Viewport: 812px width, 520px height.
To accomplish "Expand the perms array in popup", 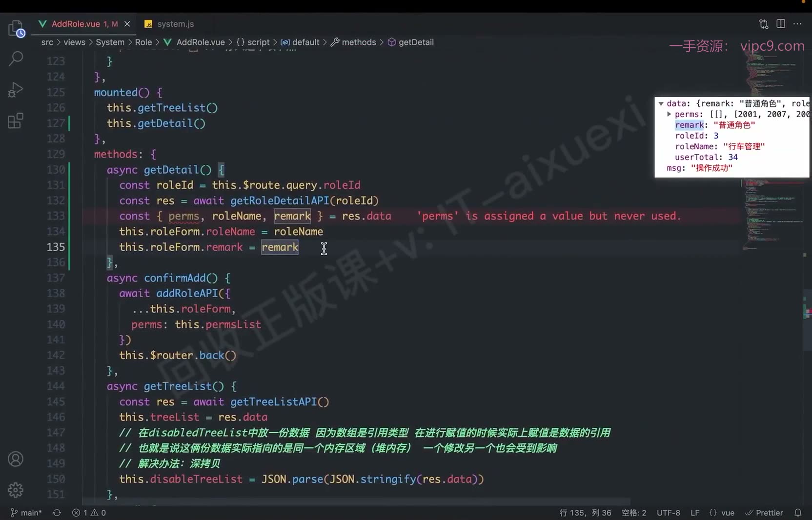I will (x=669, y=114).
